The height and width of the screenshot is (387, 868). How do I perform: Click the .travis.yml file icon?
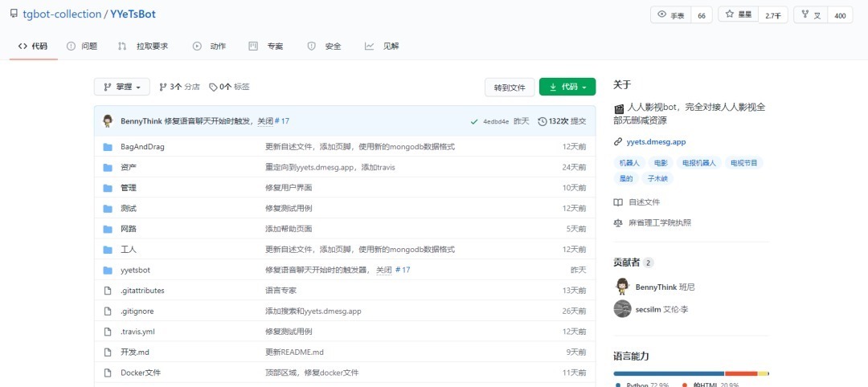(x=108, y=332)
